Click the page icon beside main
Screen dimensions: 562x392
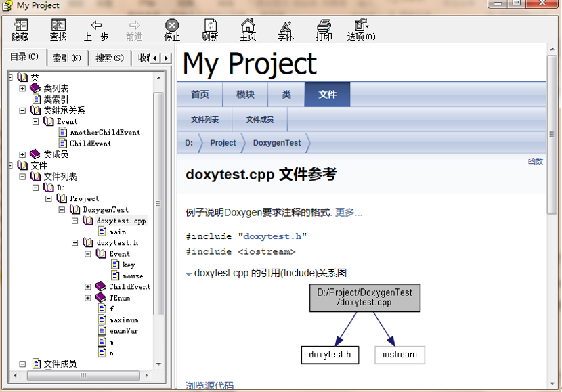point(102,232)
